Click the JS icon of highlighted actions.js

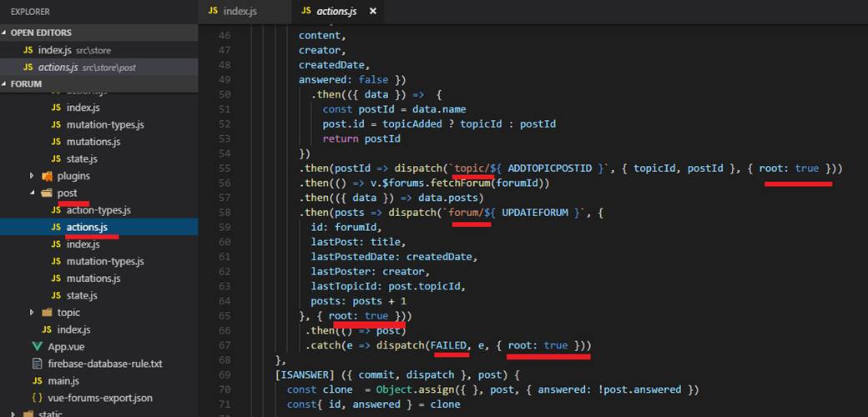[x=55, y=228]
